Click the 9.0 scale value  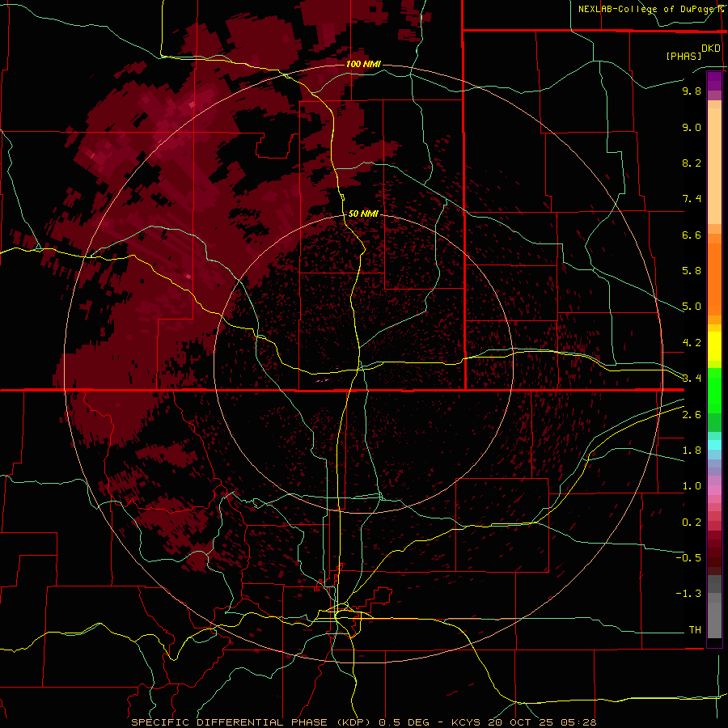pyautogui.click(x=692, y=127)
